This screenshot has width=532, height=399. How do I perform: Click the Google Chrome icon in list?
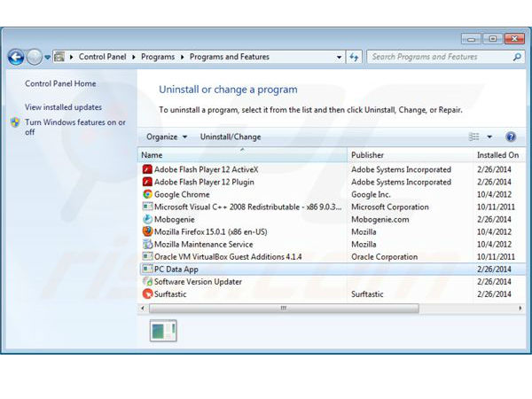point(147,194)
